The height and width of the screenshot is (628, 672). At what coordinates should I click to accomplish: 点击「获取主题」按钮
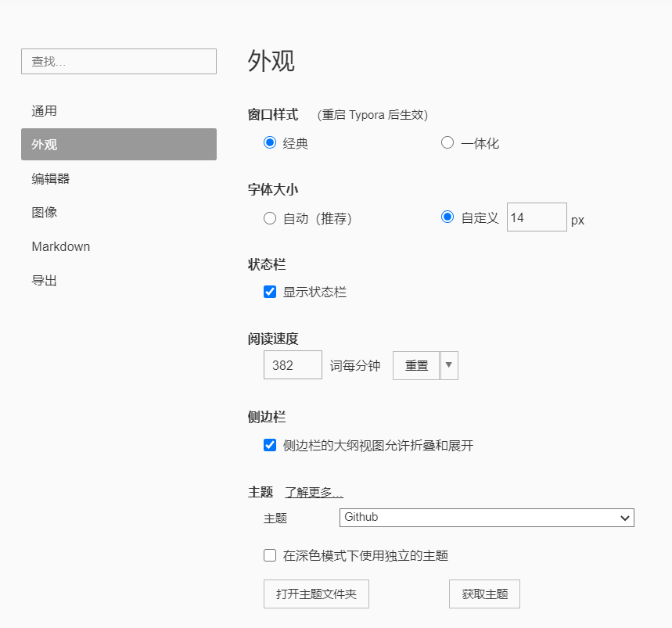coord(483,594)
